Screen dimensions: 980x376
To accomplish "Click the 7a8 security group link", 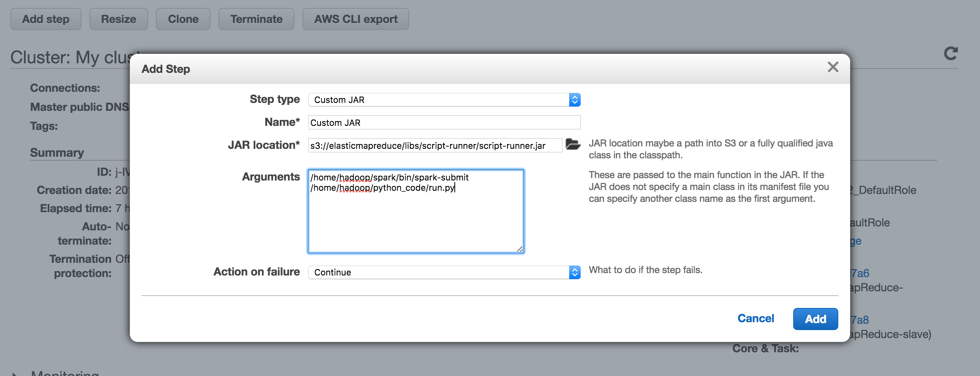I will click(x=860, y=320).
